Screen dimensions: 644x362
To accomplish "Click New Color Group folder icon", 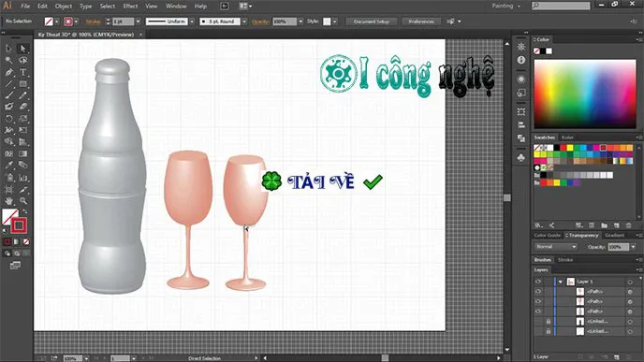I will coord(604,225).
